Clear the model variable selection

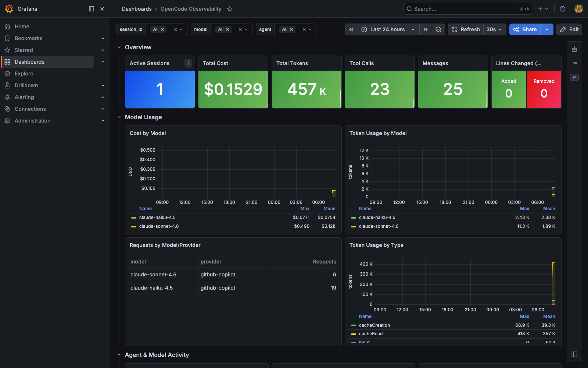point(240,29)
